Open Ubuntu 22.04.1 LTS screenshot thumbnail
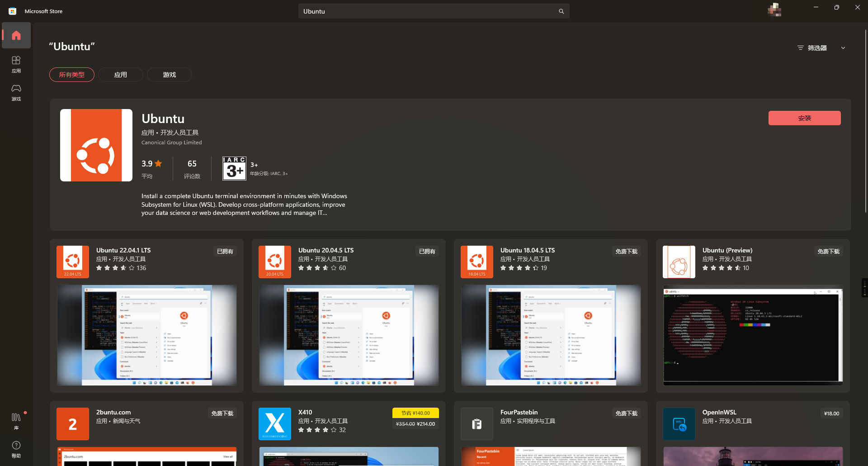Screen dimensions: 868x466 point(147,335)
